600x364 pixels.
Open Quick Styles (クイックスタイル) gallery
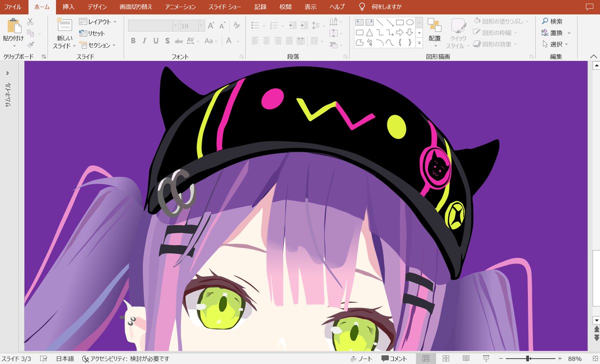click(x=458, y=33)
